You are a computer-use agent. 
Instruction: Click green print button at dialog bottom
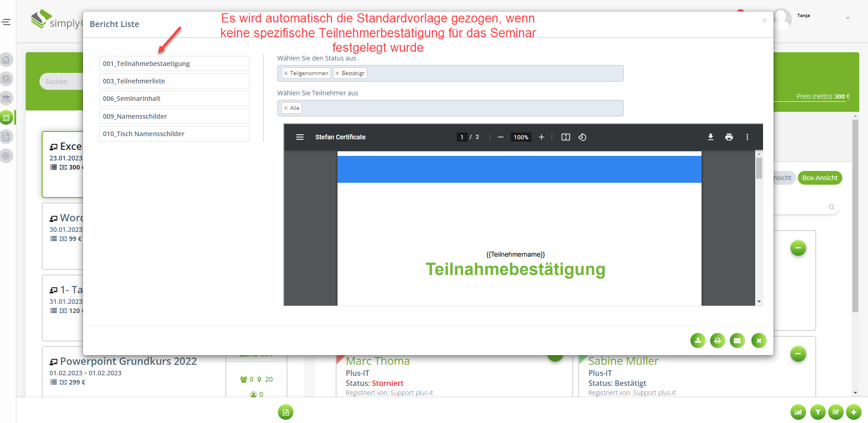coord(717,341)
